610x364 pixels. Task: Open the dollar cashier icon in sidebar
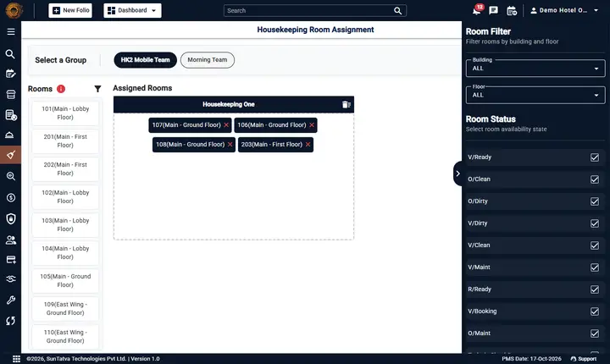click(10, 198)
